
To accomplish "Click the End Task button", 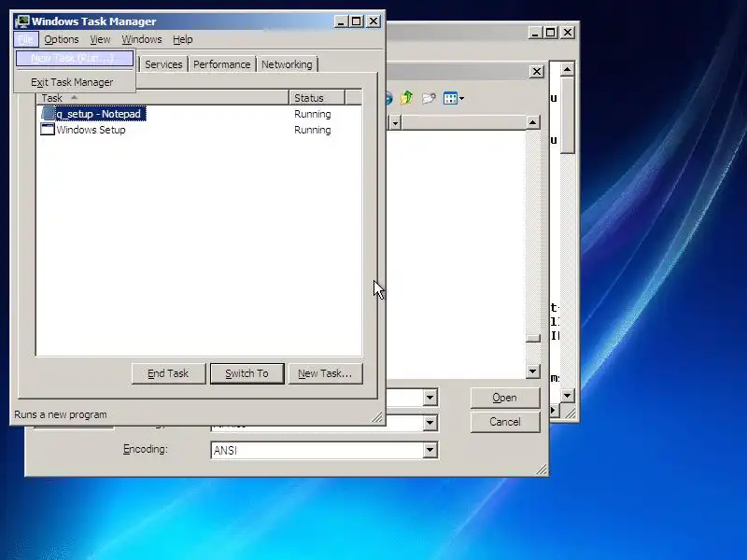I will tap(169, 373).
